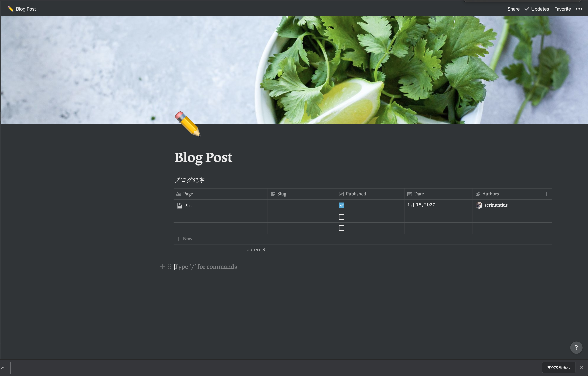Check Published in the second row

point(341,217)
